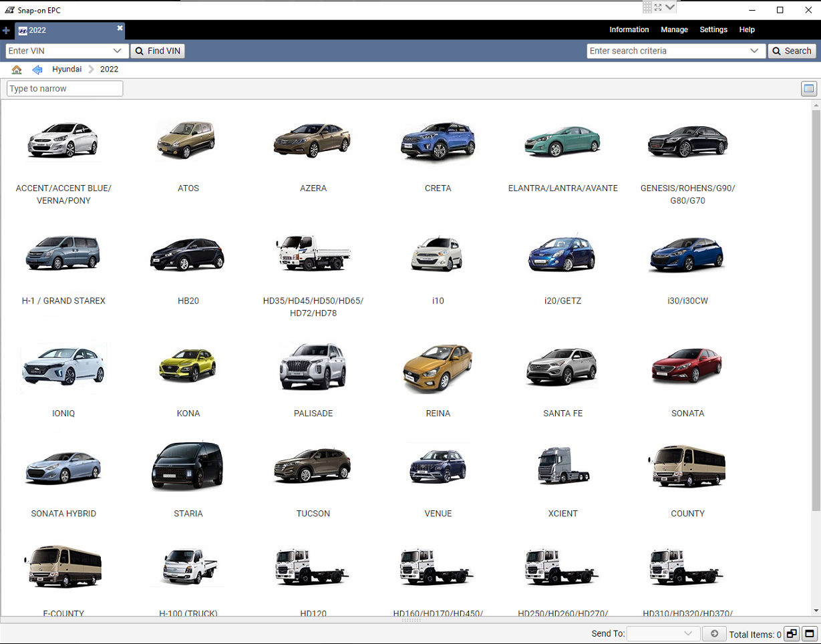
Task: Click the cascade windows icon in status bar
Action: click(792, 634)
